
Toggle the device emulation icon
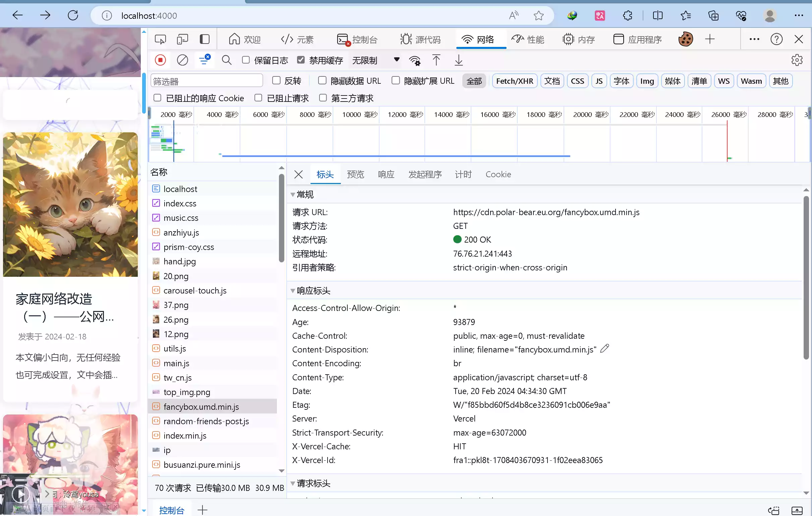[182, 40]
